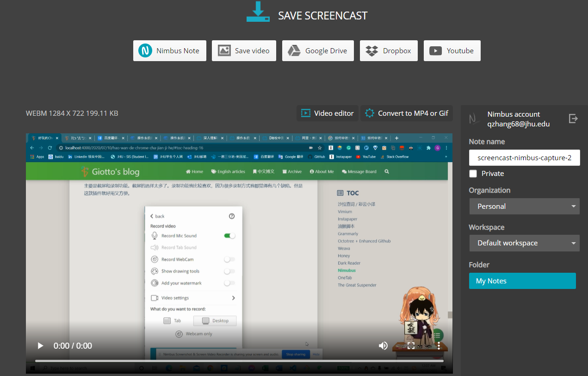Expand the Organization dropdown
Viewport: 588px width, 376px height.
pyautogui.click(x=524, y=207)
